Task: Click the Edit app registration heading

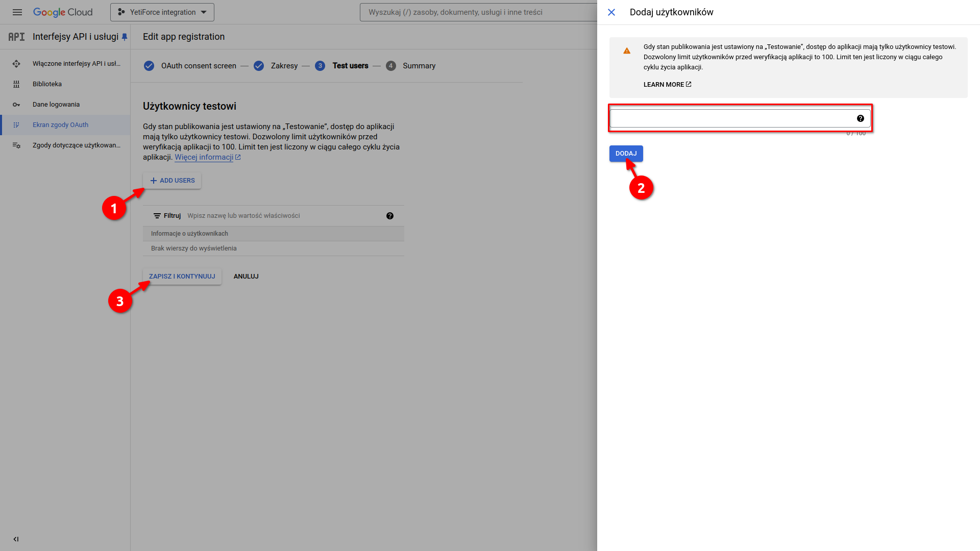Action: pos(184,37)
